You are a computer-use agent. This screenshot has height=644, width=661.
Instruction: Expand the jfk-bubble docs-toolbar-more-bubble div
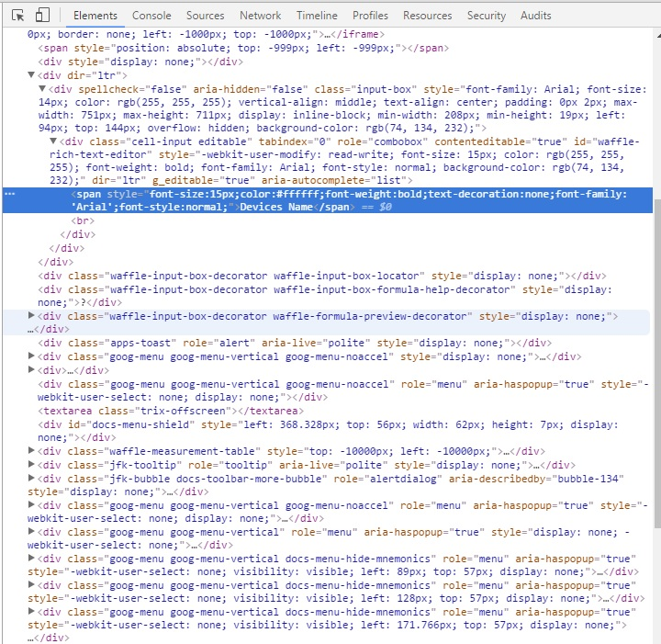(31, 479)
